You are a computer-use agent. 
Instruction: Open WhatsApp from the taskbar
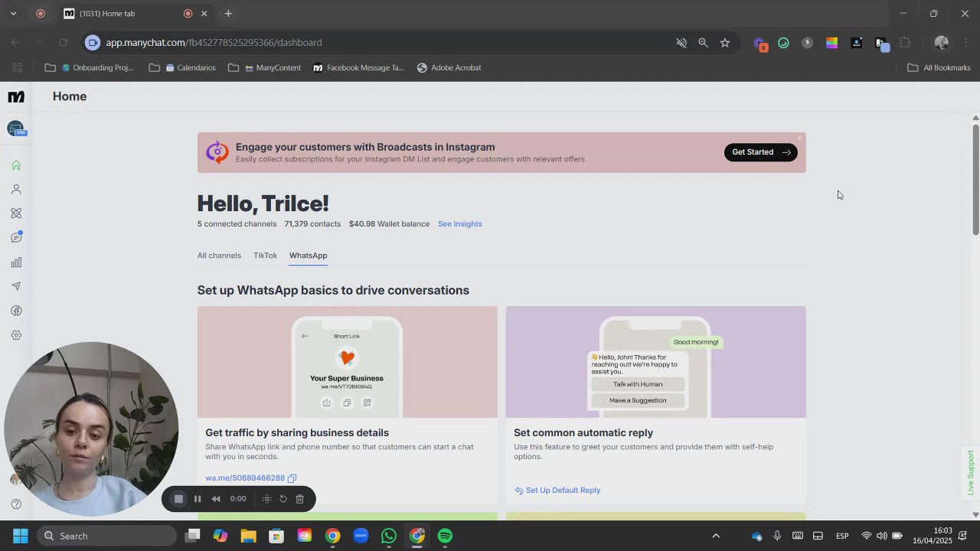click(x=389, y=536)
